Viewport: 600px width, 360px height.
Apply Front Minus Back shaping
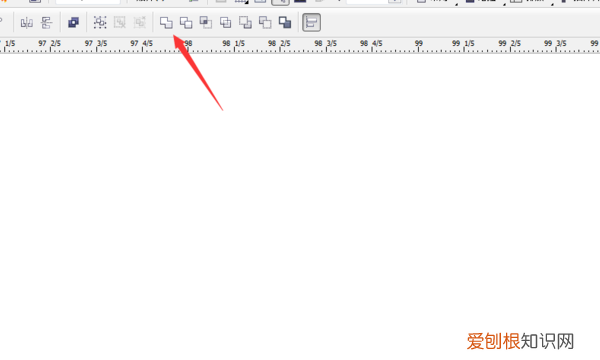click(x=245, y=23)
